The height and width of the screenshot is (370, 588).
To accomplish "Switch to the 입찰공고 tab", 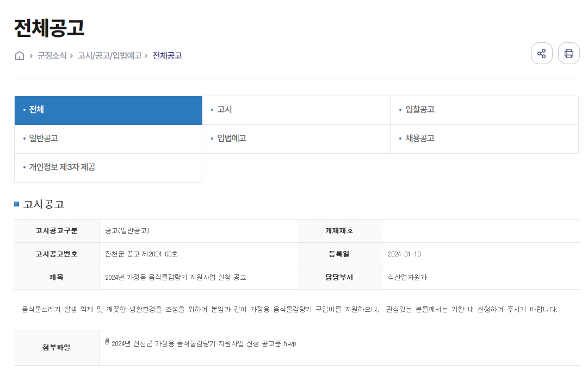I will pos(484,110).
